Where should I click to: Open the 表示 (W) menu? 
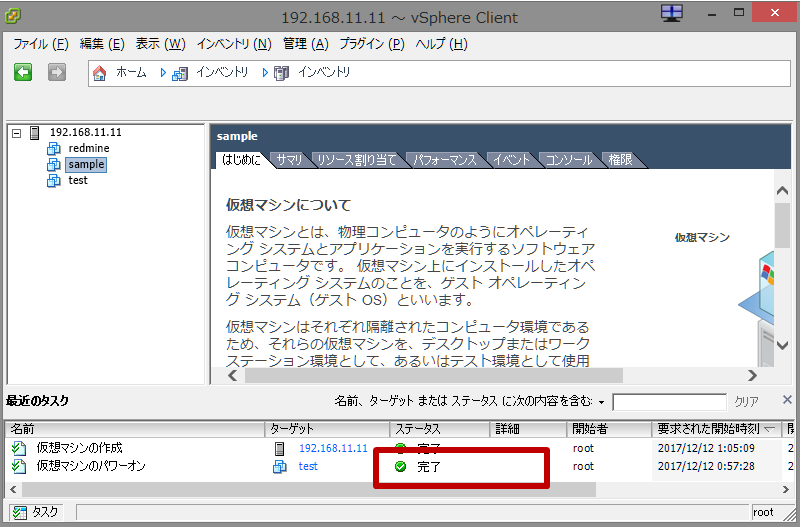point(160,44)
